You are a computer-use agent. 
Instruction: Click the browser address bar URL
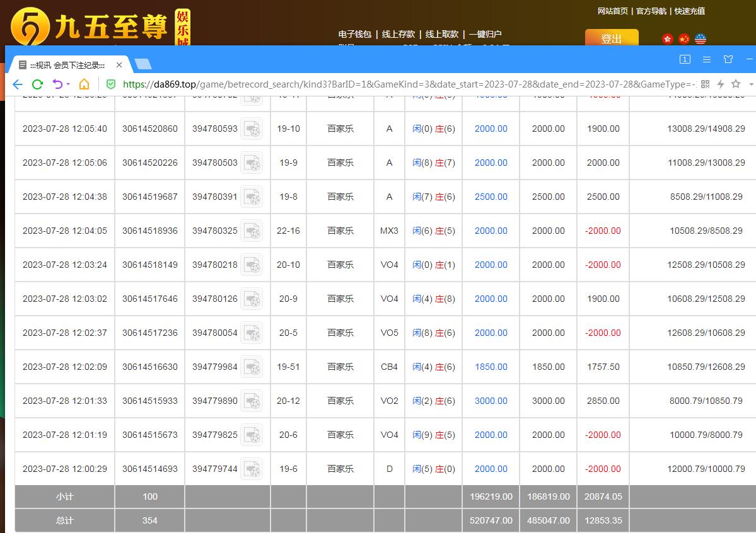click(409, 84)
